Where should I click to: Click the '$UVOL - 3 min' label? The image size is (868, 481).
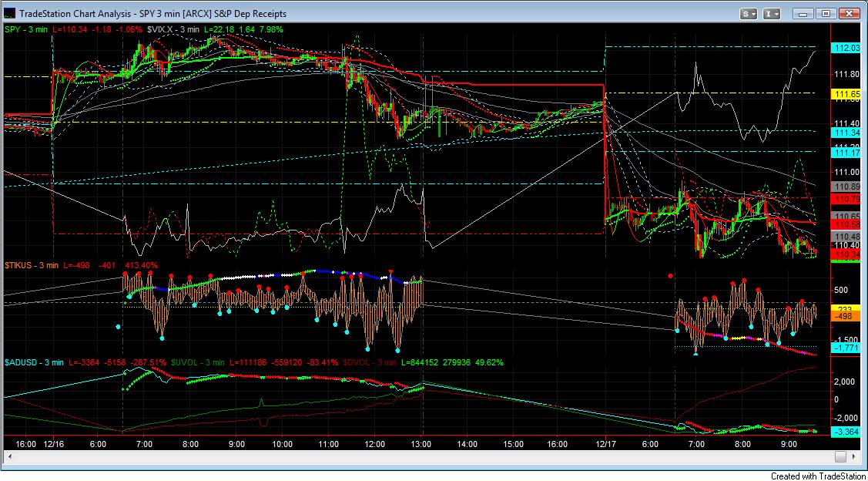coord(198,362)
